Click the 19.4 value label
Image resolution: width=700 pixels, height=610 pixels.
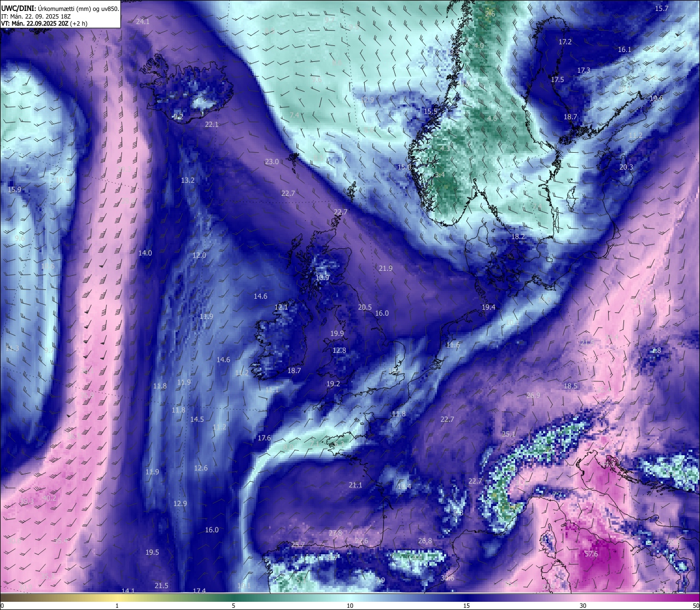pyautogui.click(x=488, y=307)
